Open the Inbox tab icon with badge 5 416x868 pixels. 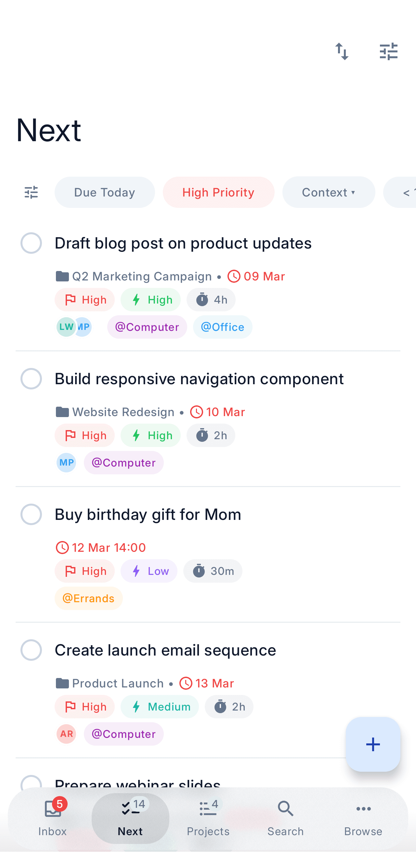pyautogui.click(x=52, y=809)
